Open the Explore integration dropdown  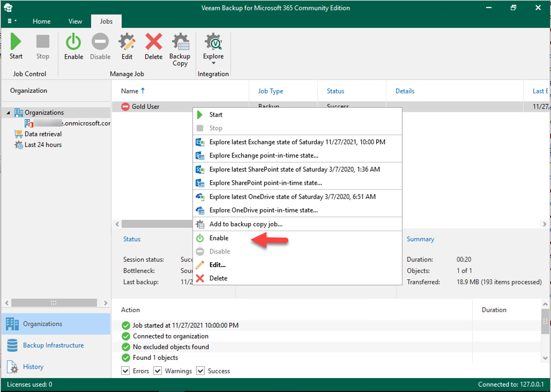[214, 50]
